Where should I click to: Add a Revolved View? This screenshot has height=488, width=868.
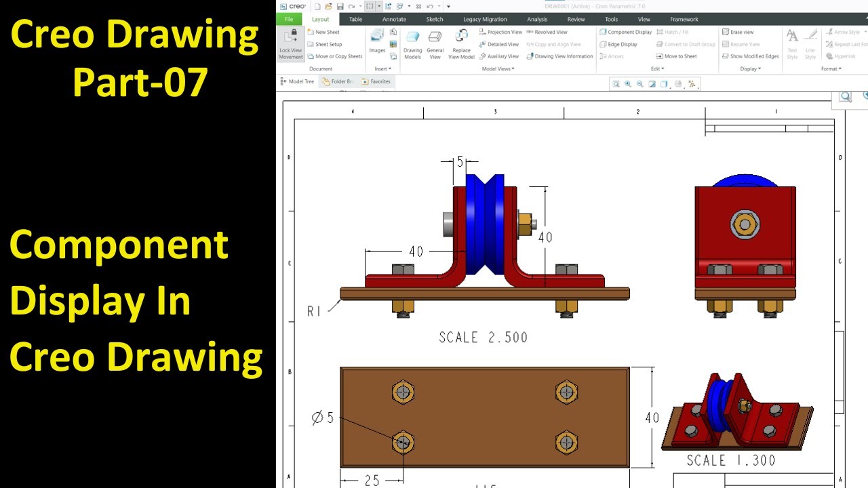tap(547, 32)
